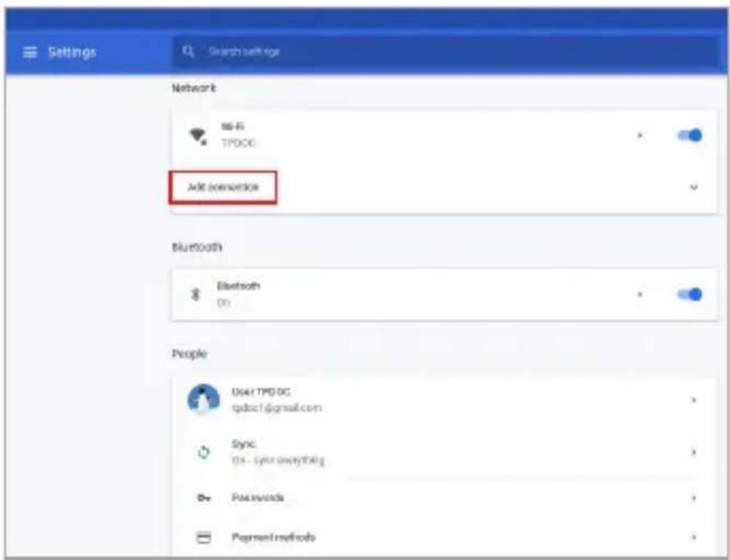Click the Bluetooth On label
Screen dimensions: 730x560
[223, 302]
